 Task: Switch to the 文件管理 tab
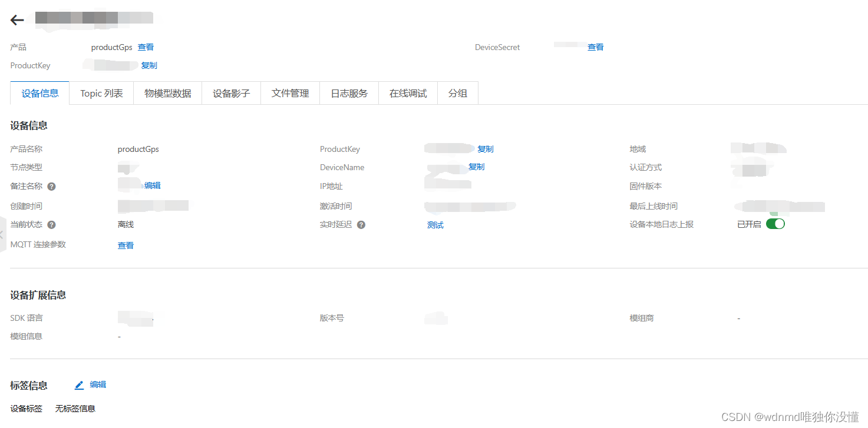point(290,92)
